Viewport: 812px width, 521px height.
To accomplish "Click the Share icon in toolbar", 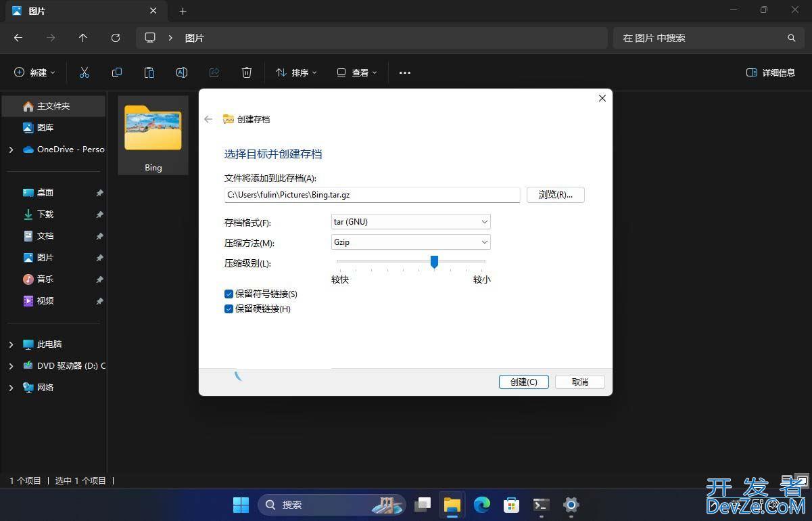I will [214, 72].
